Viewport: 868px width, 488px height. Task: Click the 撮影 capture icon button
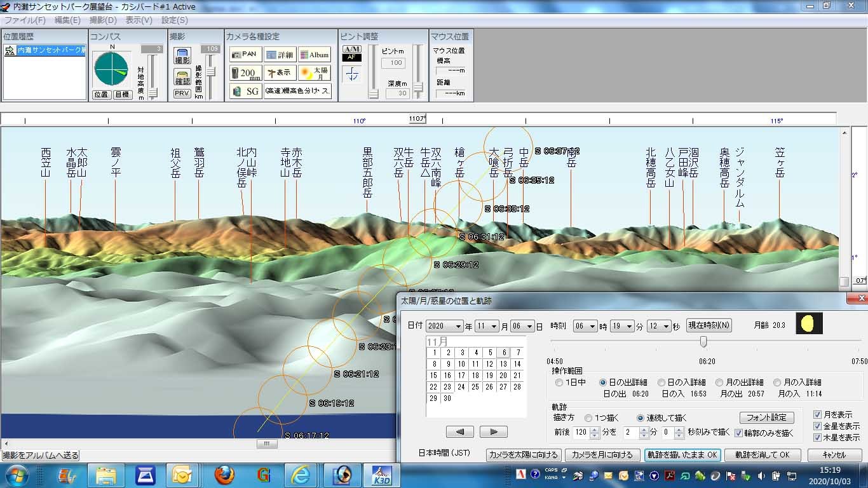[x=182, y=57]
